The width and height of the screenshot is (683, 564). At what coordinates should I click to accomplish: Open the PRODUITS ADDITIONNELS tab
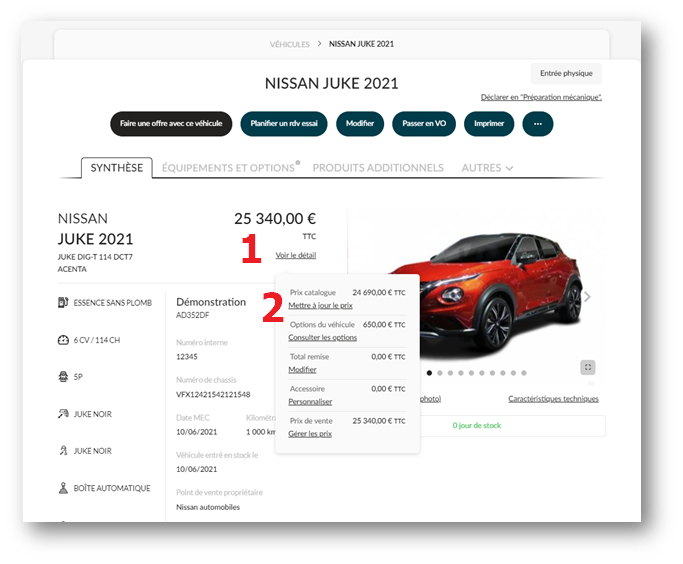click(378, 168)
